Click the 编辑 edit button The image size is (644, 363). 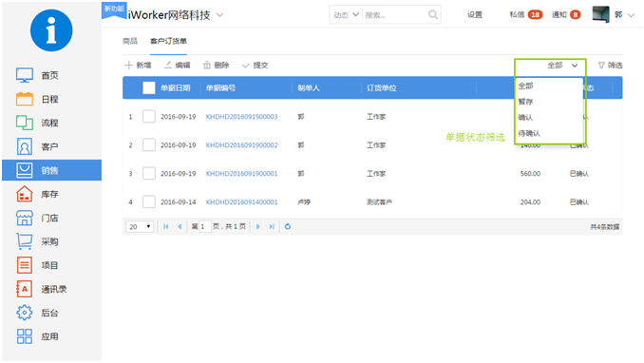pos(177,65)
